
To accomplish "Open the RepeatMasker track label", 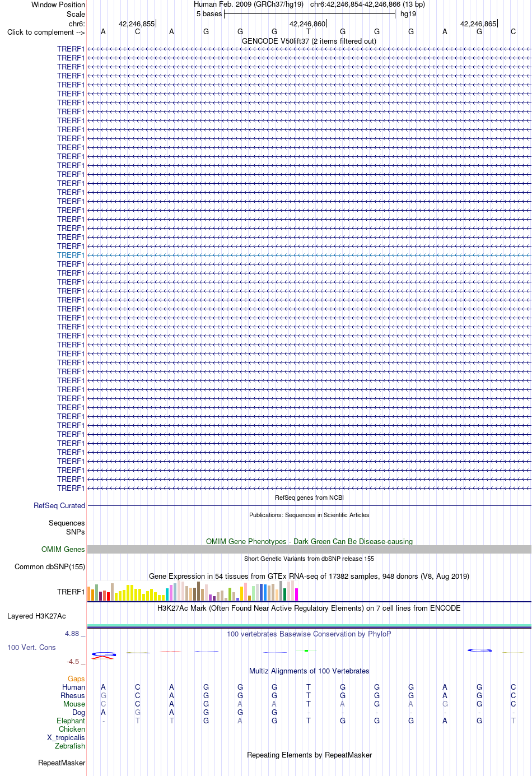I will (62, 763).
